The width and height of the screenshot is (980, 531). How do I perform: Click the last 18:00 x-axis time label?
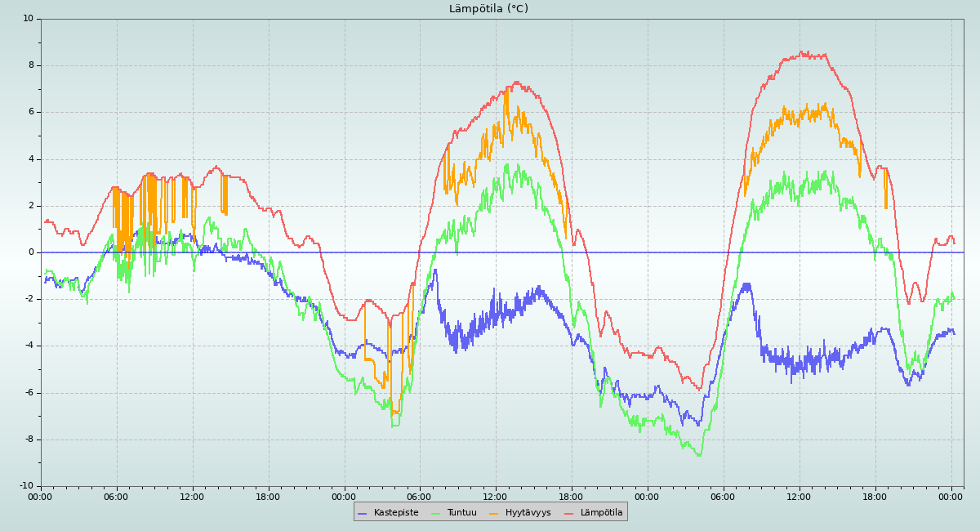point(875,497)
